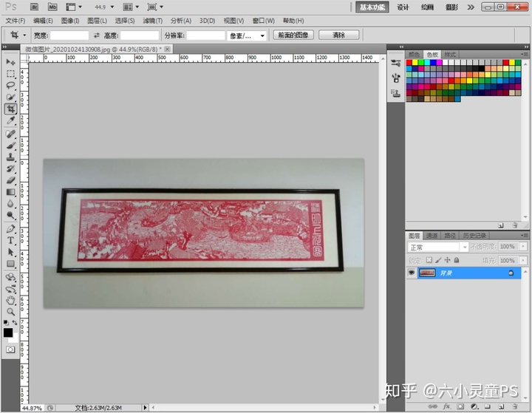Reset default foreground and background colors
This screenshot has width=532, height=413.
click(6, 323)
